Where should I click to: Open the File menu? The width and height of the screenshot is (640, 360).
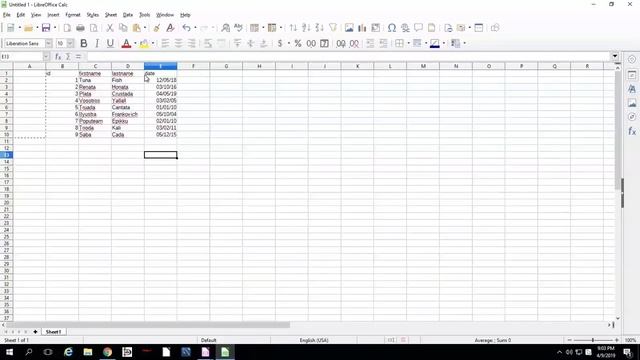click(7, 15)
